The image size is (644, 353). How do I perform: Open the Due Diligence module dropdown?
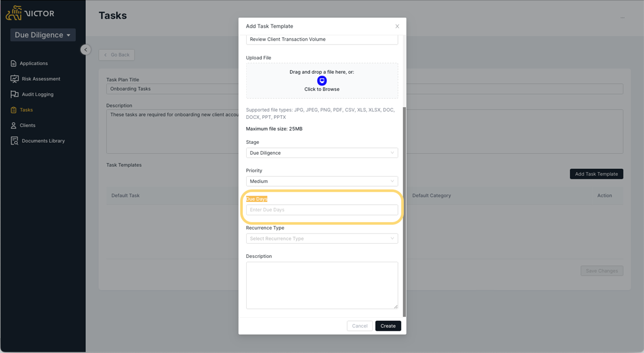click(43, 35)
